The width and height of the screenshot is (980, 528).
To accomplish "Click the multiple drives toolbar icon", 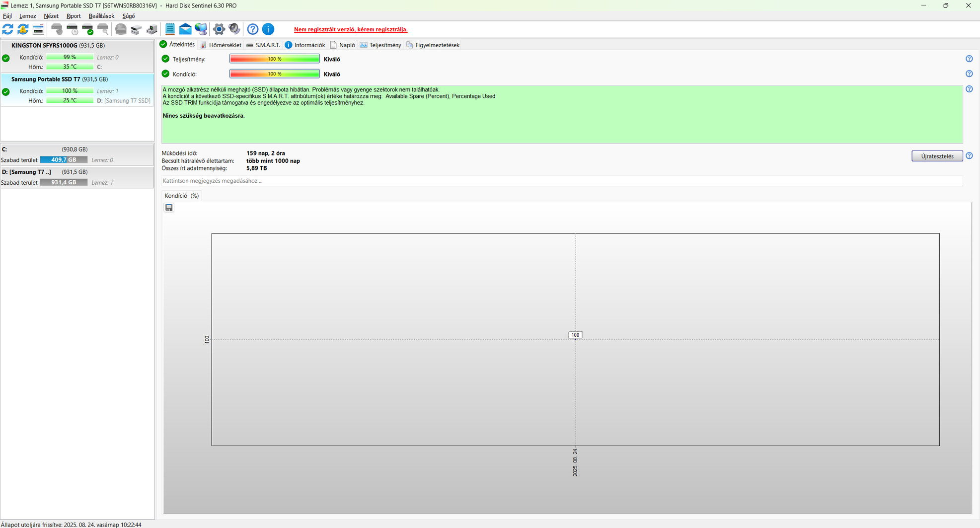I will (x=136, y=29).
